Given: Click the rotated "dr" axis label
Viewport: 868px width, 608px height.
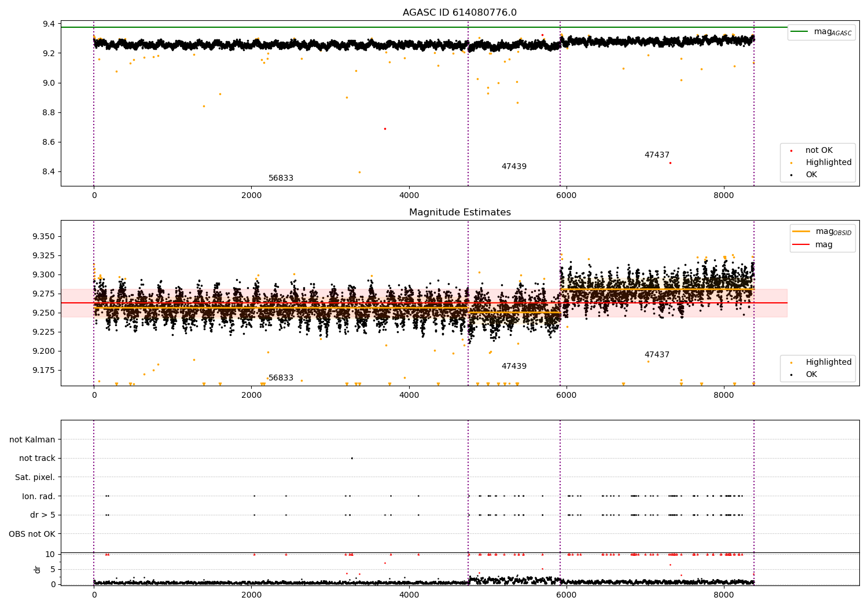Looking at the screenshot, I should click(38, 569).
